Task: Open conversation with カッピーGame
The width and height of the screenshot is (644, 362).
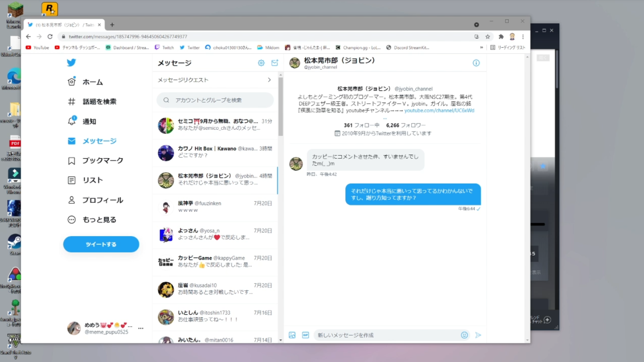Action: point(215,262)
